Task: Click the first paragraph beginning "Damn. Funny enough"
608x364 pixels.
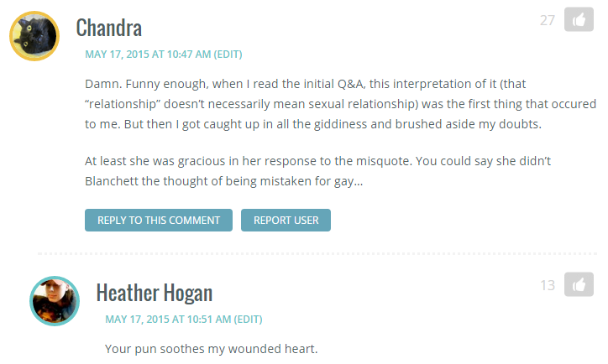Action: pyautogui.click(x=340, y=104)
